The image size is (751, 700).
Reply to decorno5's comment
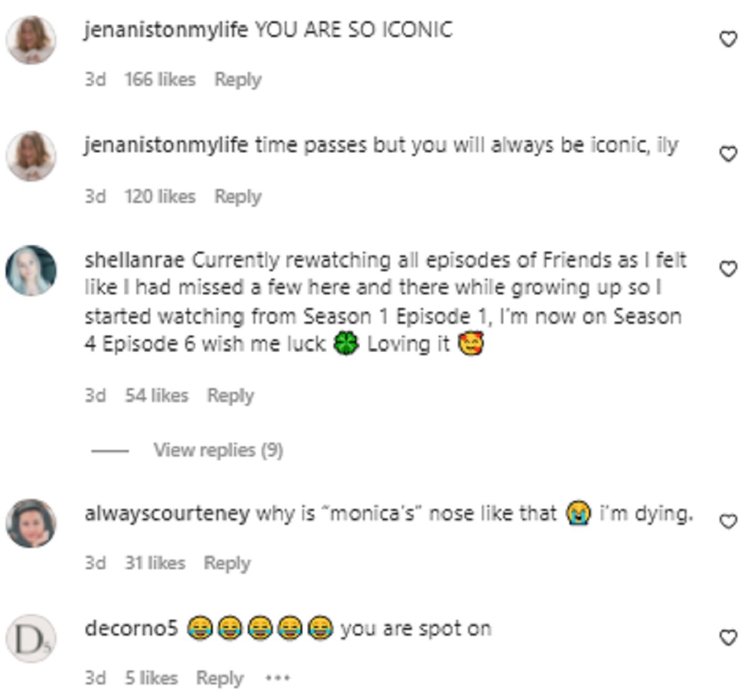pos(220,678)
